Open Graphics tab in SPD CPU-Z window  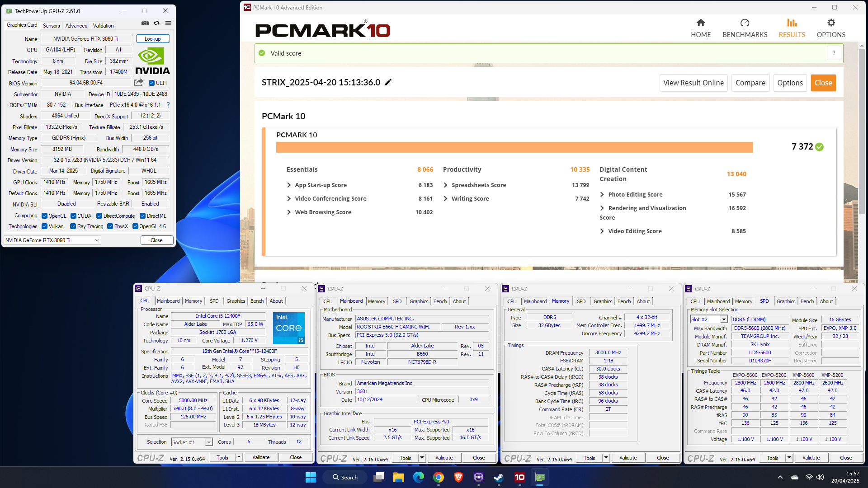(786, 301)
